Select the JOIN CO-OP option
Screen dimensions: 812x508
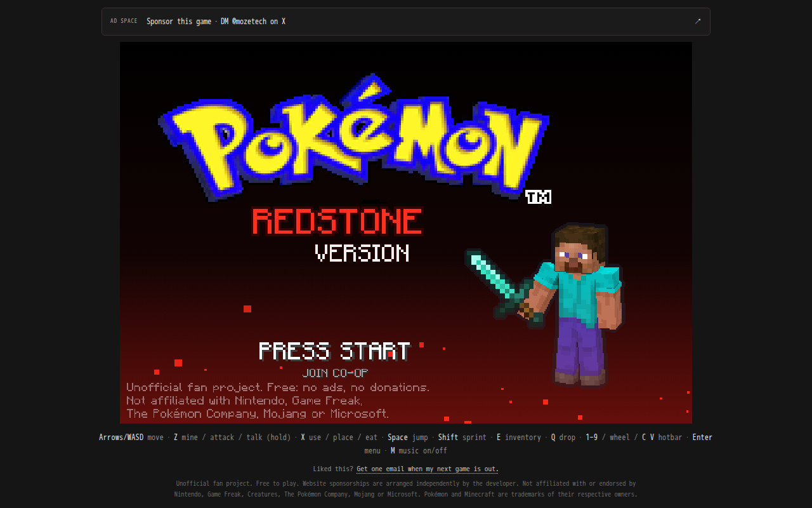335,373
